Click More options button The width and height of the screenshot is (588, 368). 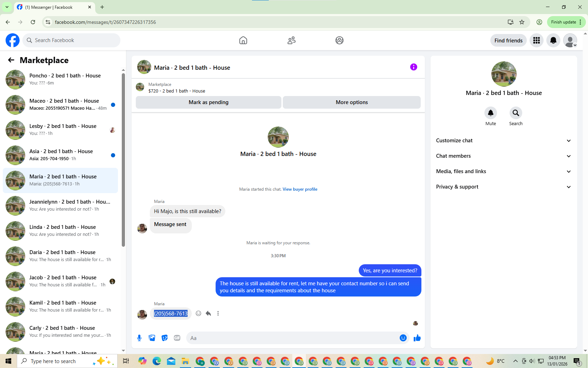[x=352, y=102]
